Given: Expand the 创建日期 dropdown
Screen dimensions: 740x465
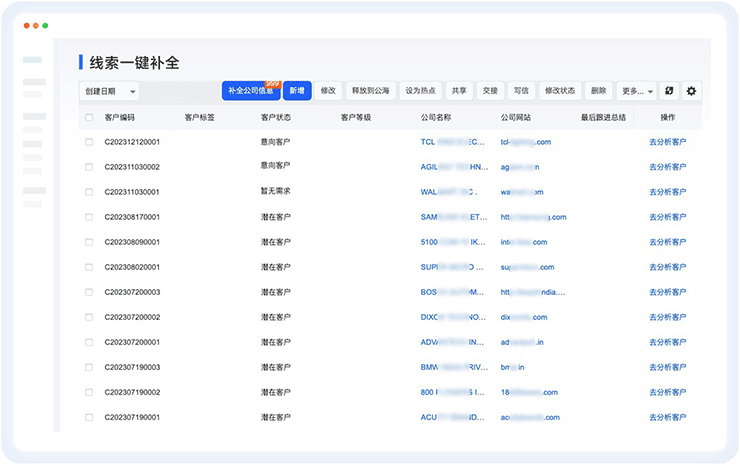Looking at the screenshot, I should pyautogui.click(x=109, y=91).
